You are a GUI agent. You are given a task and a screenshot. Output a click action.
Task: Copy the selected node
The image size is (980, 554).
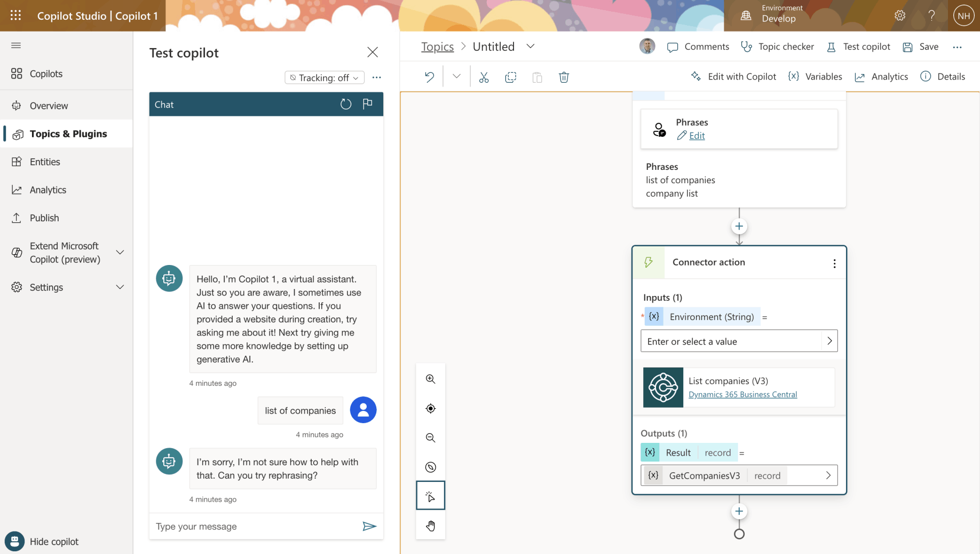click(x=510, y=77)
